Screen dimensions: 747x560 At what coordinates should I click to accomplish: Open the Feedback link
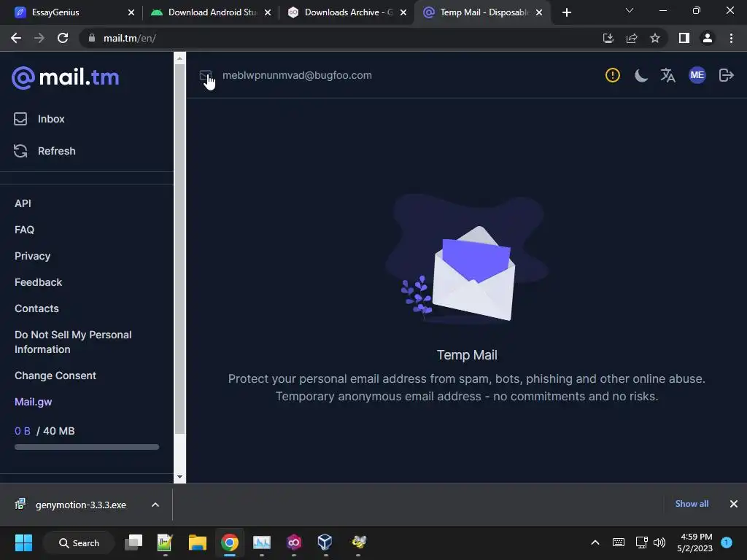click(x=38, y=282)
